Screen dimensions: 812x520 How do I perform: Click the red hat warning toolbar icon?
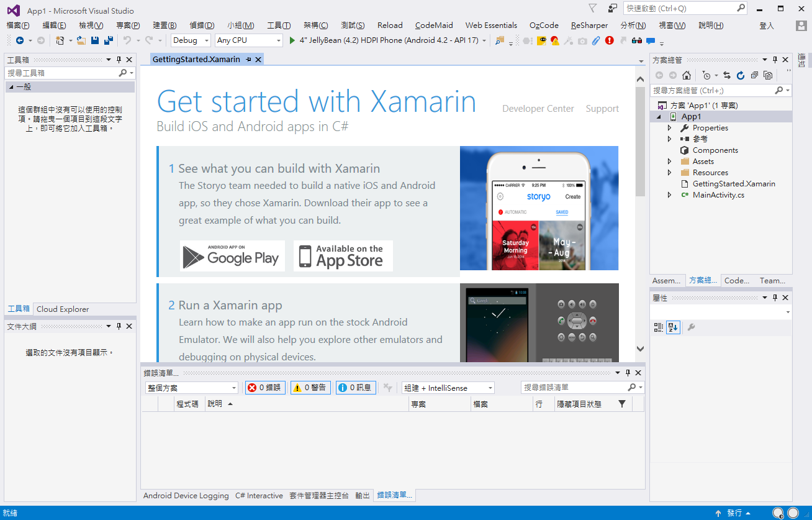[x=555, y=40]
